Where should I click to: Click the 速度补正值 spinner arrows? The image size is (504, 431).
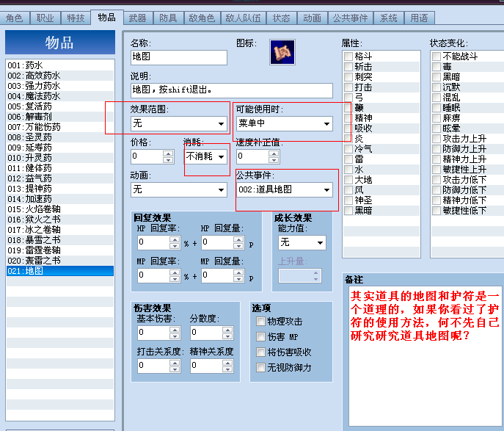click(x=274, y=156)
